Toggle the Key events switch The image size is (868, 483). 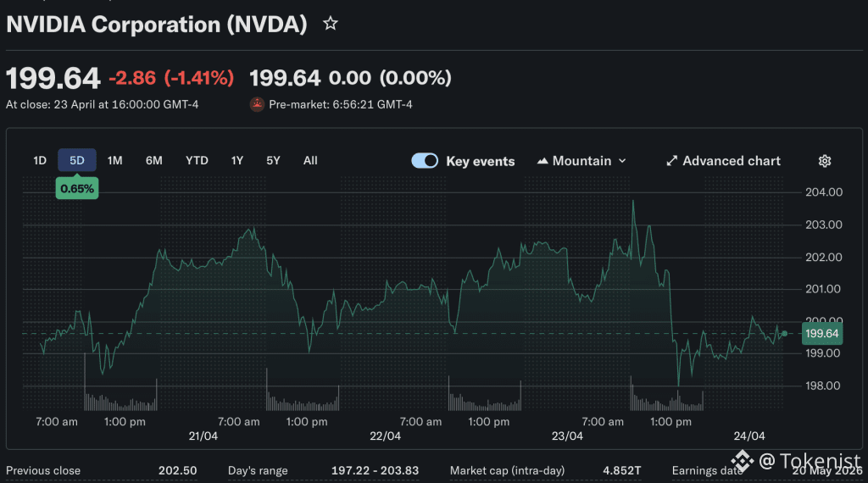click(x=425, y=161)
